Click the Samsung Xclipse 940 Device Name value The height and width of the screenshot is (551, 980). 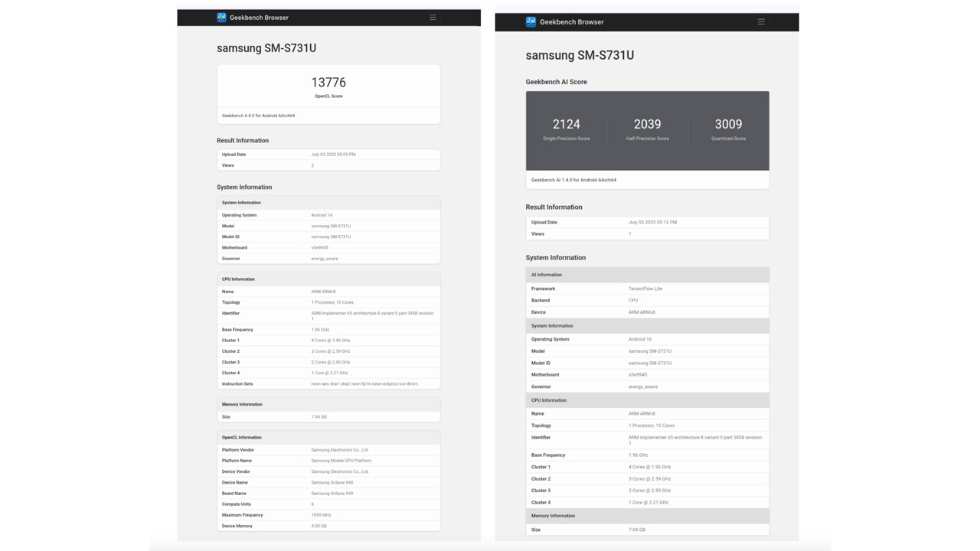332,483
